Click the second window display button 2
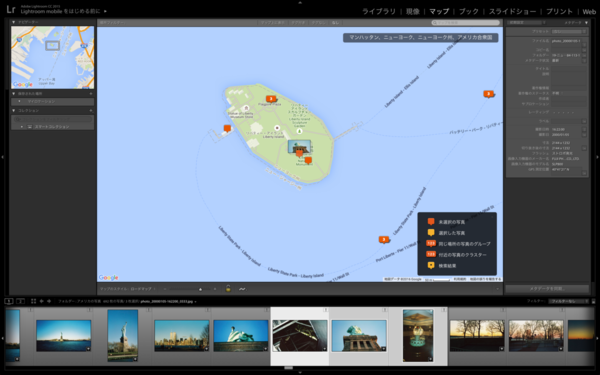This screenshot has width=600, height=375. (20, 301)
